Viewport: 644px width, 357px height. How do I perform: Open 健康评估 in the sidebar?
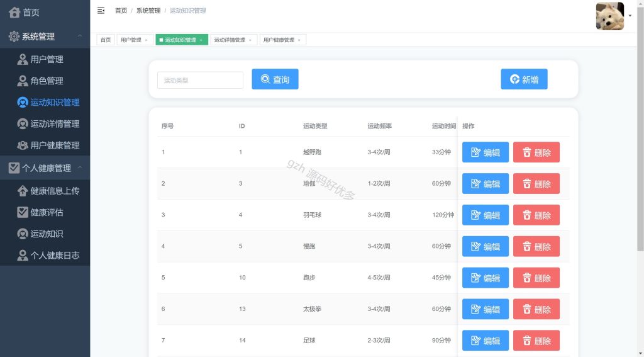click(x=45, y=212)
